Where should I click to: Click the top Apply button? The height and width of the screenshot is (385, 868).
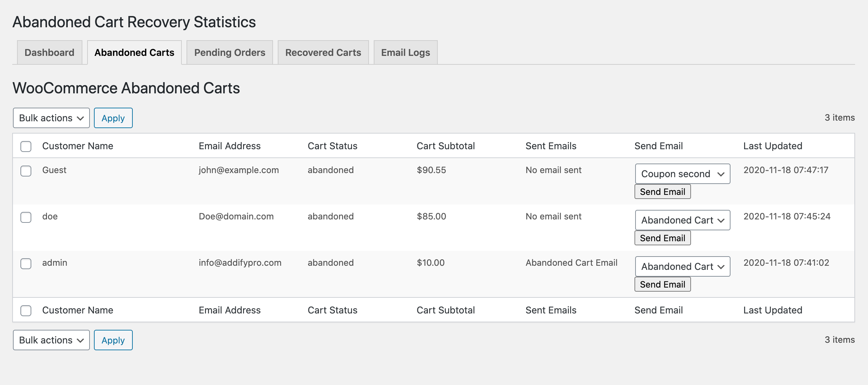pyautogui.click(x=113, y=118)
